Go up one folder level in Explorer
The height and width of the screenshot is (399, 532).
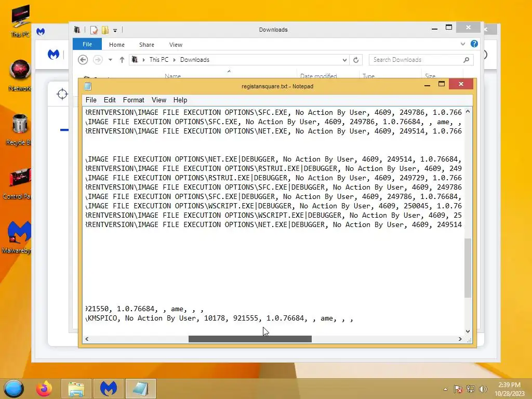122,60
